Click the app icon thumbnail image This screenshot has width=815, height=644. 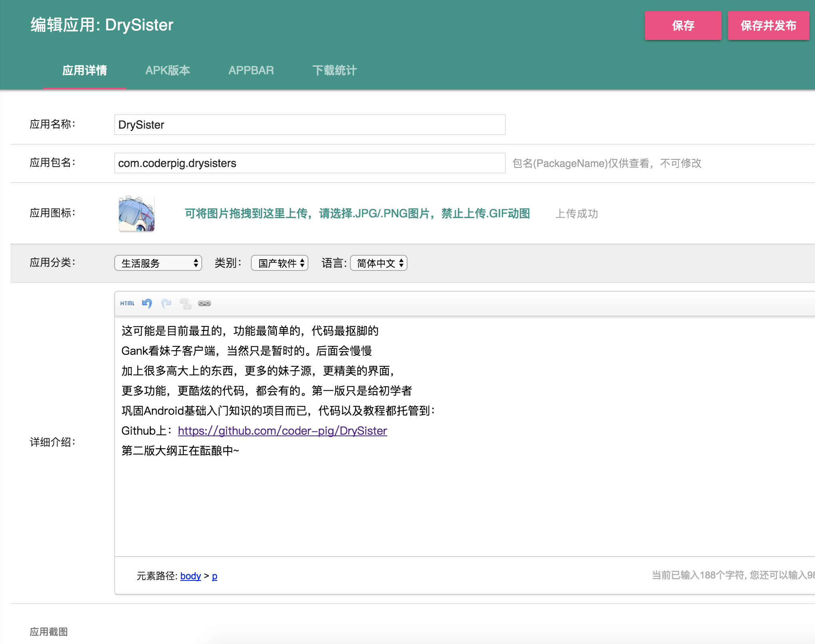coord(137,214)
